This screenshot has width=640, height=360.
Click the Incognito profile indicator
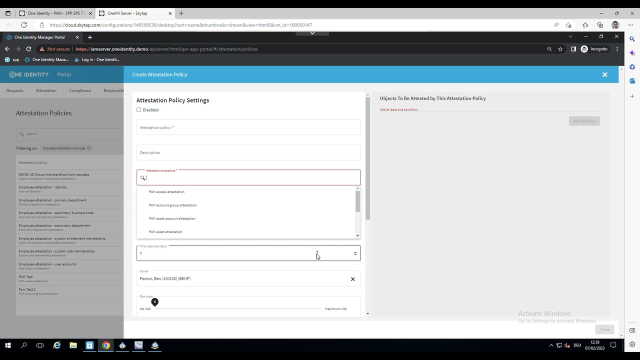pos(594,49)
